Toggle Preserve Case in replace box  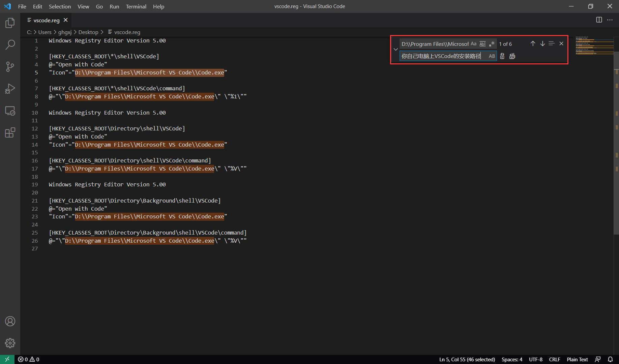point(492,56)
